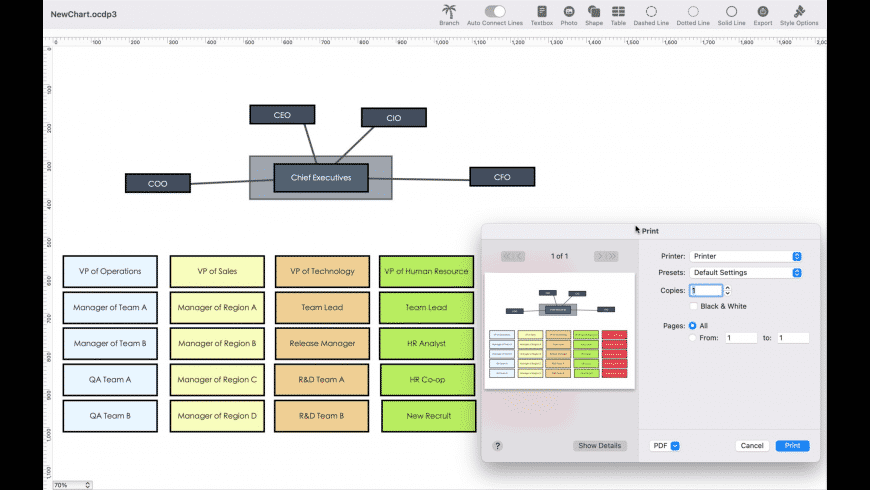
Task: Select the Manager of Region D box
Action: (217, 416)
